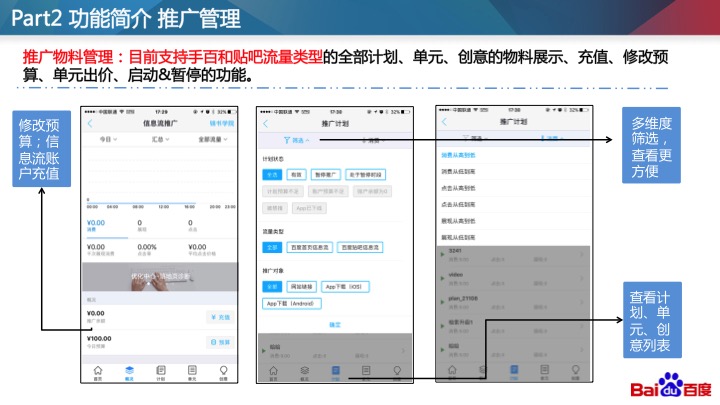Image resolution: width=720 pixels, height=405 pixels.
Task: Choose the 消费从高到低 sort option
Action: 514,155
